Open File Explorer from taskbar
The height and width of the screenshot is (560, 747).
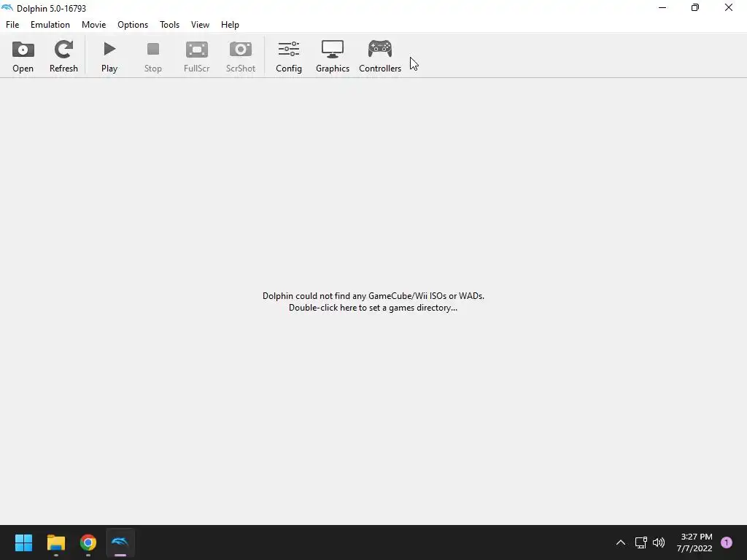point(55,542)
